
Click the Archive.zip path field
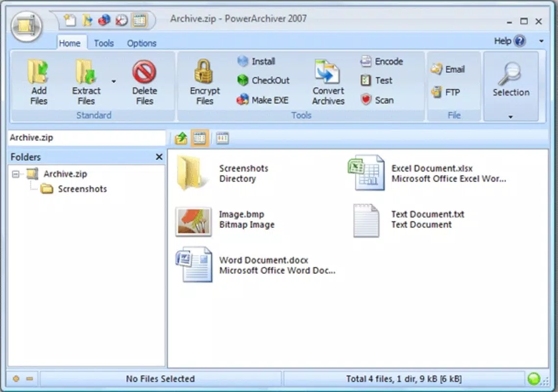(x=87, y=138)
